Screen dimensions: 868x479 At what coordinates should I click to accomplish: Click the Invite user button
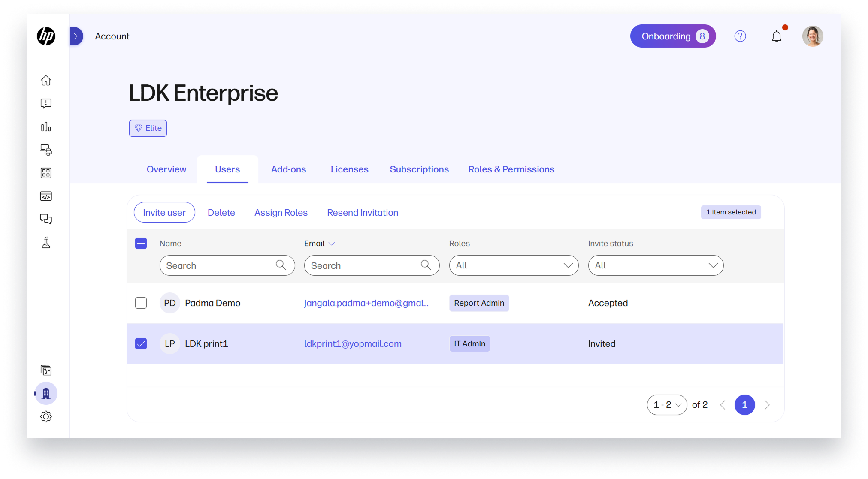tap(164, 213)
